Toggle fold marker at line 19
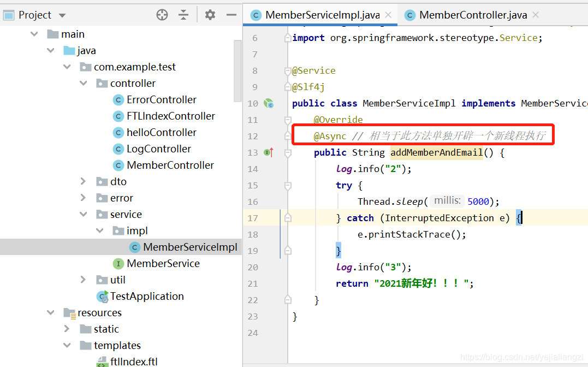This screenshot has height=367, width=588. click(x=288, y=251)
